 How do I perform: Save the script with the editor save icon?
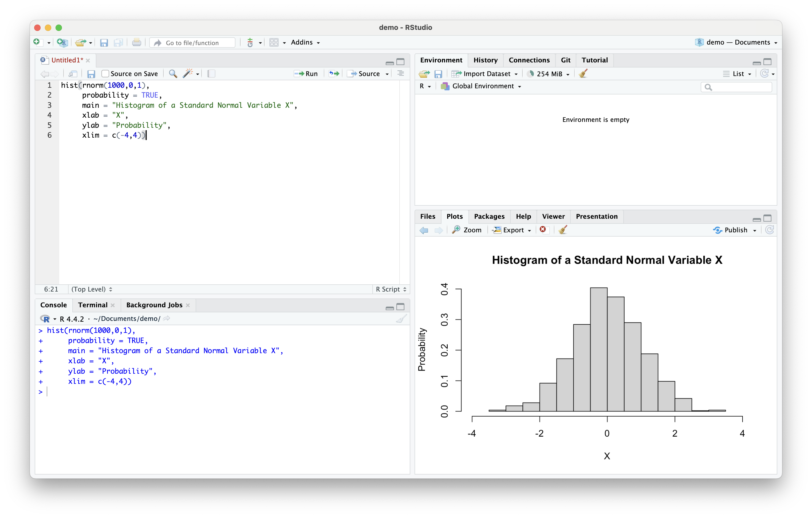tap(91, 74)
